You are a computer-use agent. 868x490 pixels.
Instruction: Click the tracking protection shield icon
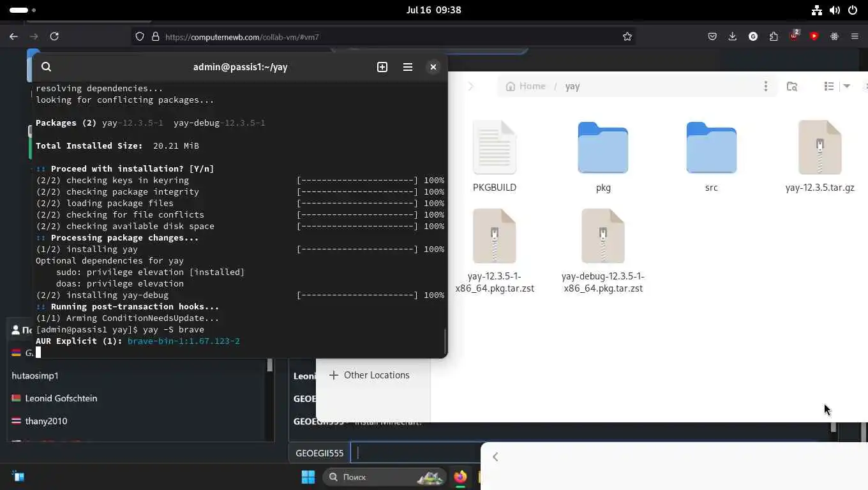(x=140, y=36)
